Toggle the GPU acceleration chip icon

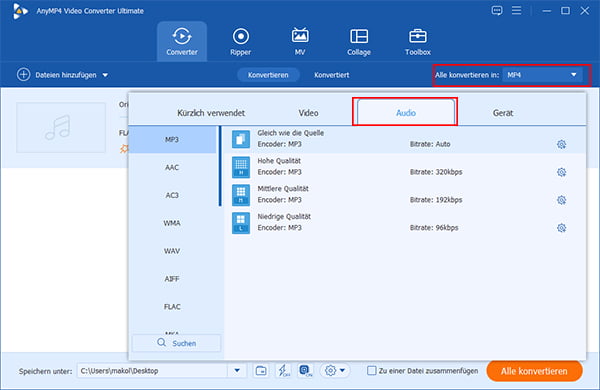pyautogui.click(x=305, y=370)
